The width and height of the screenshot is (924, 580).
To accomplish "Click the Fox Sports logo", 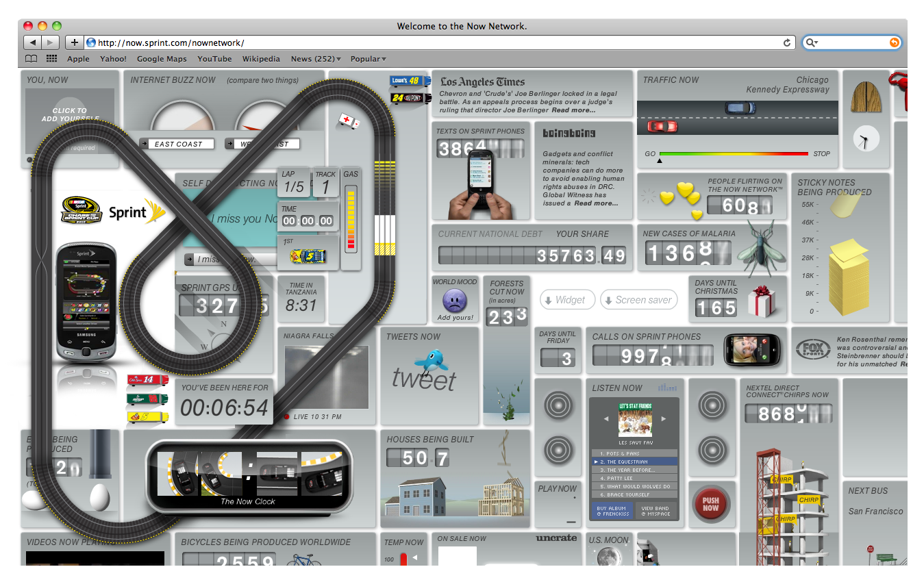I will pyautogui.click(x=813, y=350).
